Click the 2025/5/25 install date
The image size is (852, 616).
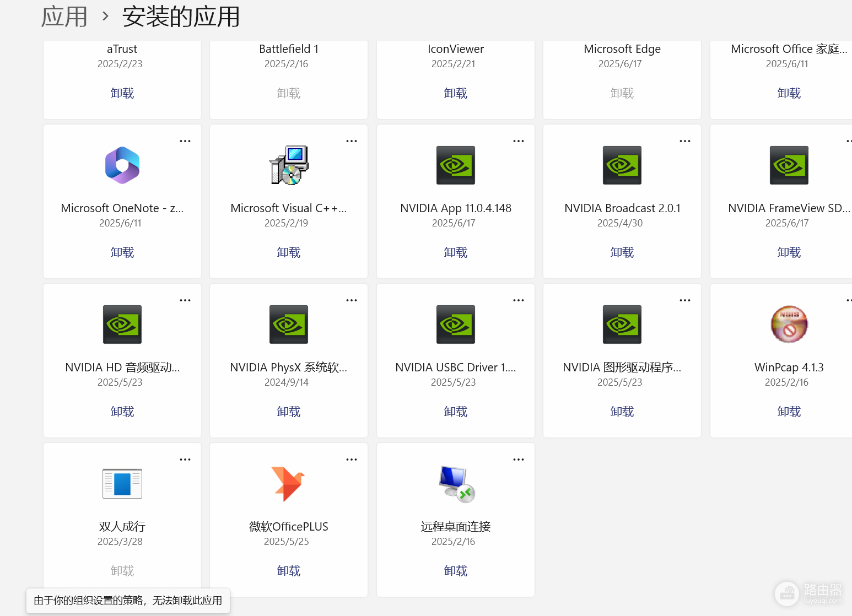coord(287,542)
